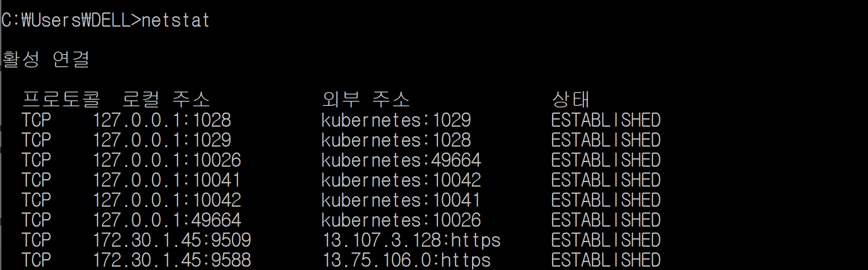Screen dimensions: 868x270
Task: Click the netstat command text
Action: [176, 20]
